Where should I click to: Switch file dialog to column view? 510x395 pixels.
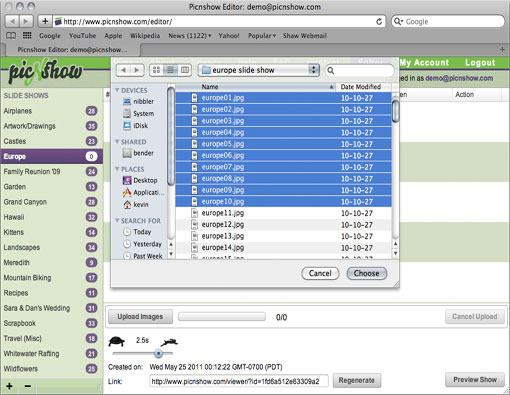184,70
